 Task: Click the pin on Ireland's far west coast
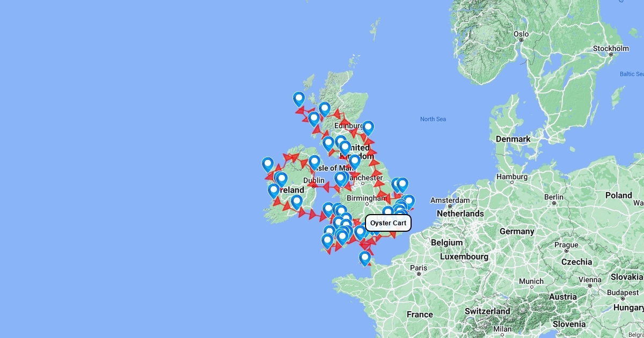point(268,164)
